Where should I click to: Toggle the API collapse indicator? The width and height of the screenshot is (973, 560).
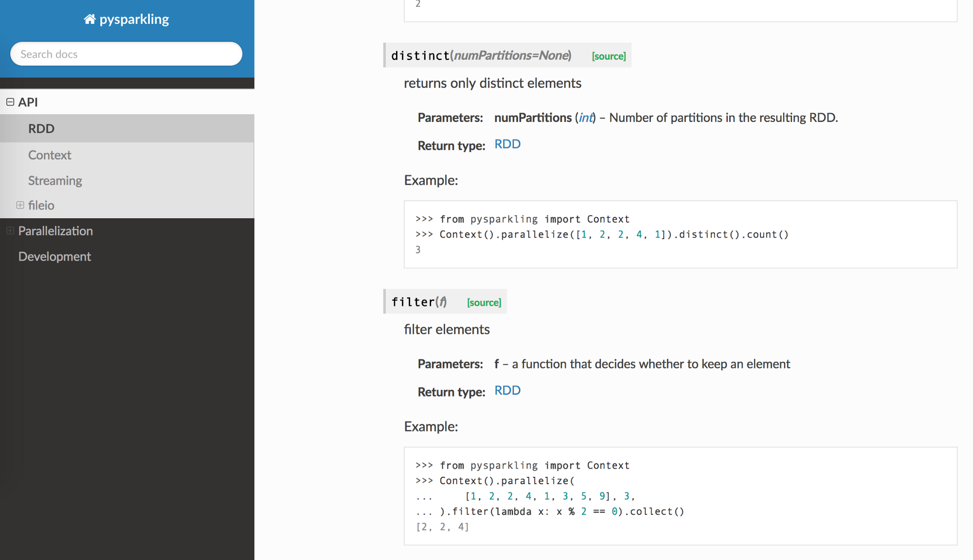(x=11, y=102)
